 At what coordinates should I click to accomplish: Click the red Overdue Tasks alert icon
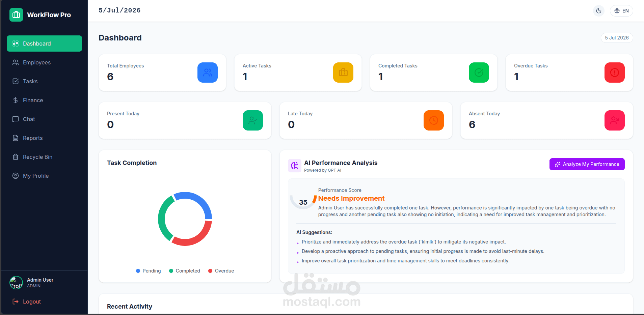point(615,73)
